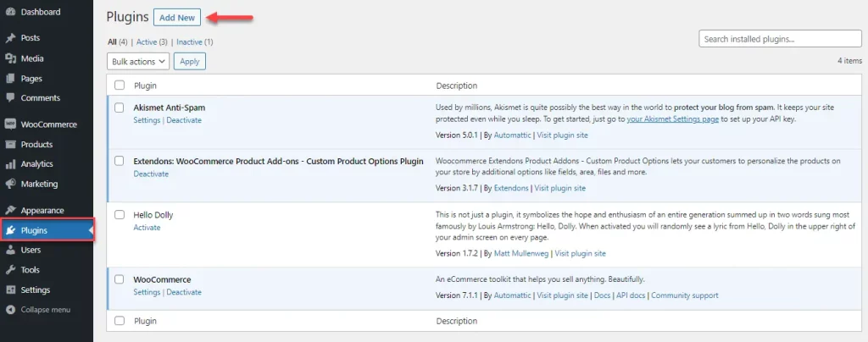Open 'your Akismet Settings page' link
The width and height of the screenshot is (868, 342).
click(x=672, y=119)
